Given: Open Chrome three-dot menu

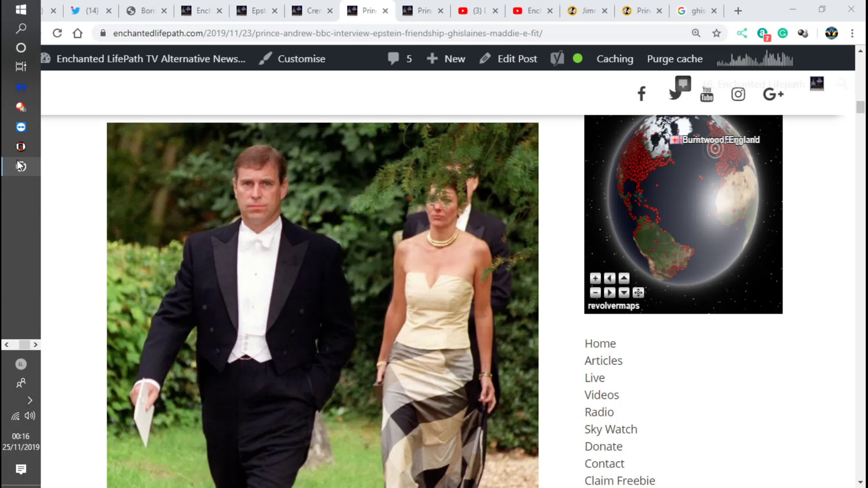Looking at the screenshot, I should (853, 33).
